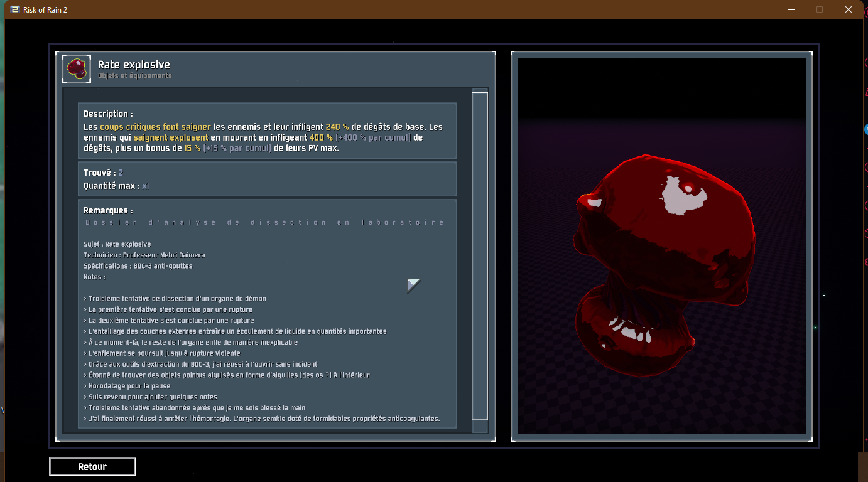Minimize the Risk of Rain 2 window

coord(790,9)
